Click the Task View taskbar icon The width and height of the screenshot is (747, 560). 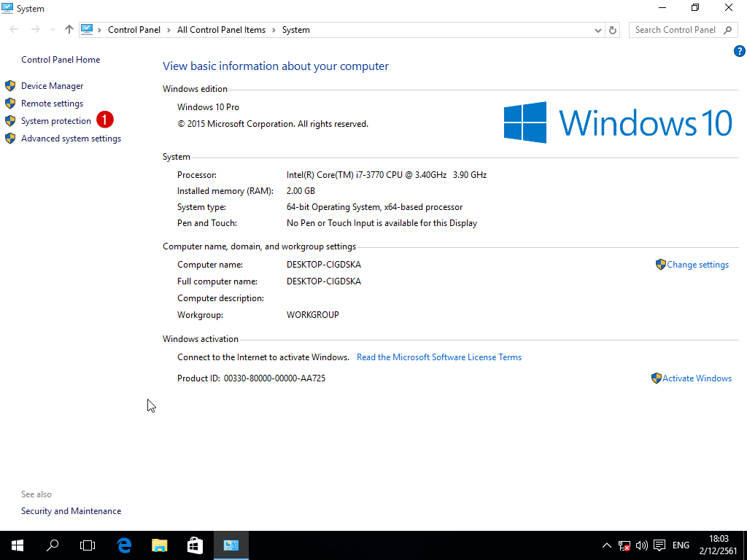88,545
